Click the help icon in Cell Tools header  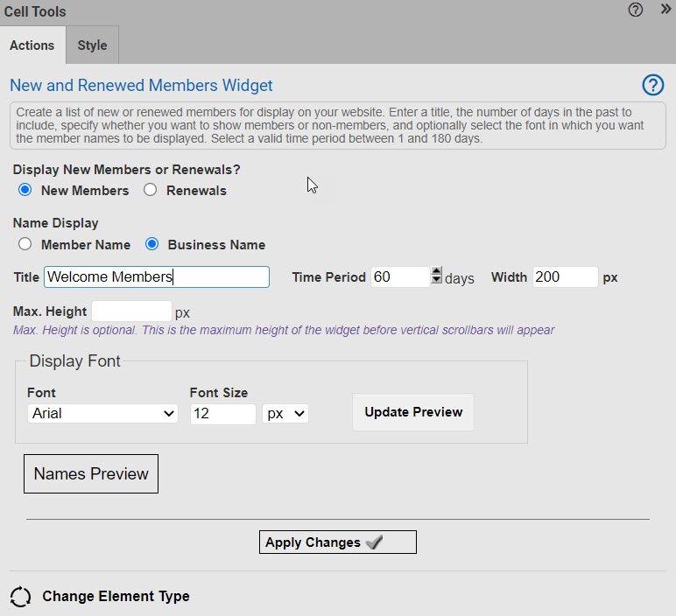(x=636, y=10)
